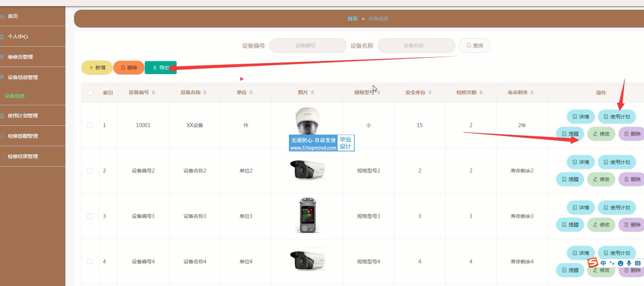Expand the 个人中心 menu
644x286 pixels.
click(x=33, y=36)
